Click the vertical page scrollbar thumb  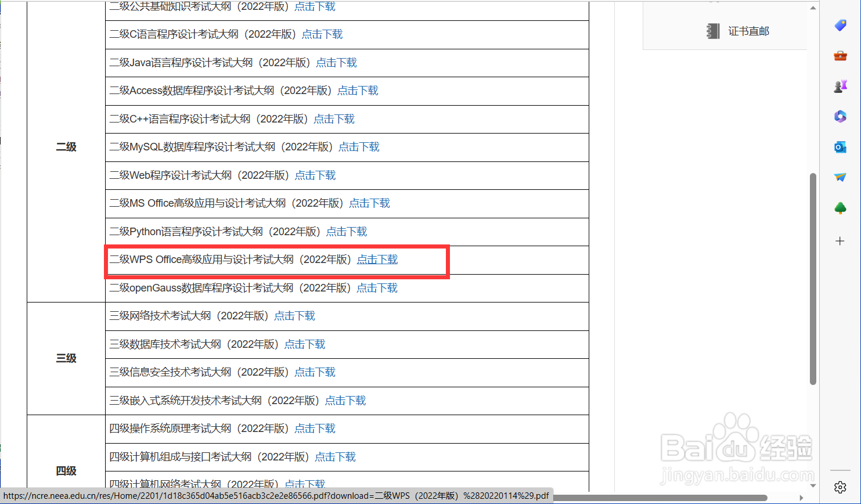pos(813,279)
